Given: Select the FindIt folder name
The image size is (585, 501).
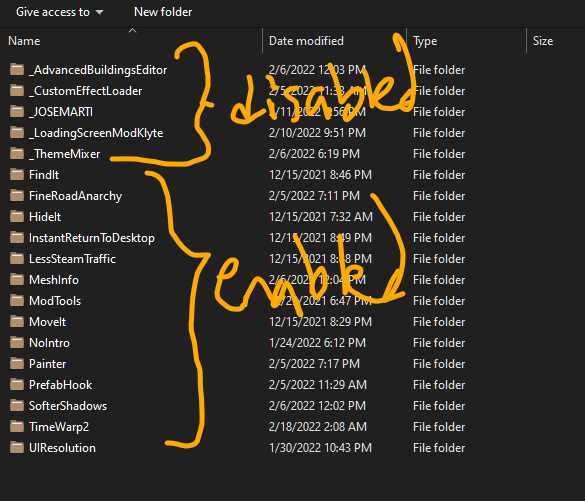Looking at the screenshot, I should 44,175.
